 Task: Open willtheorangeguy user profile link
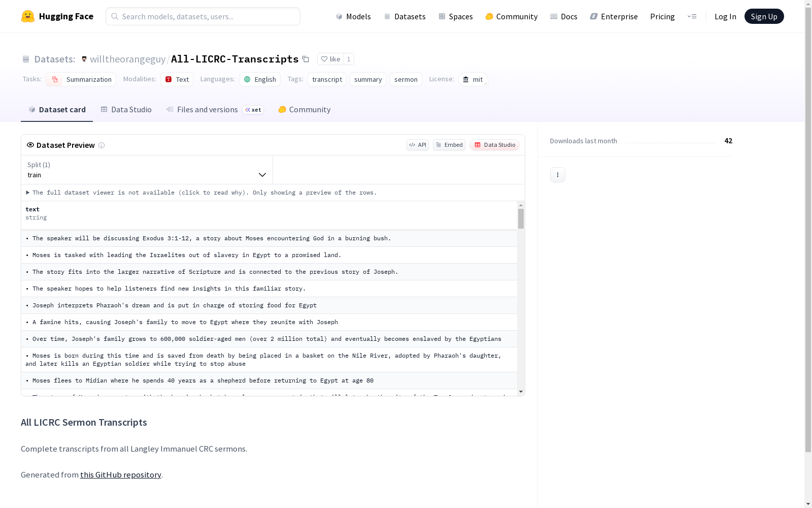point(127,59)
